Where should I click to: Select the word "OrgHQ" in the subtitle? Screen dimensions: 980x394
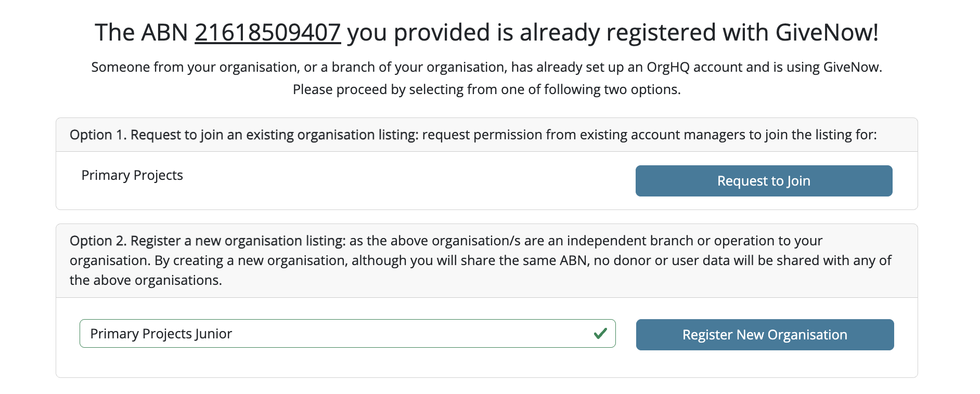tap(668, 67)
